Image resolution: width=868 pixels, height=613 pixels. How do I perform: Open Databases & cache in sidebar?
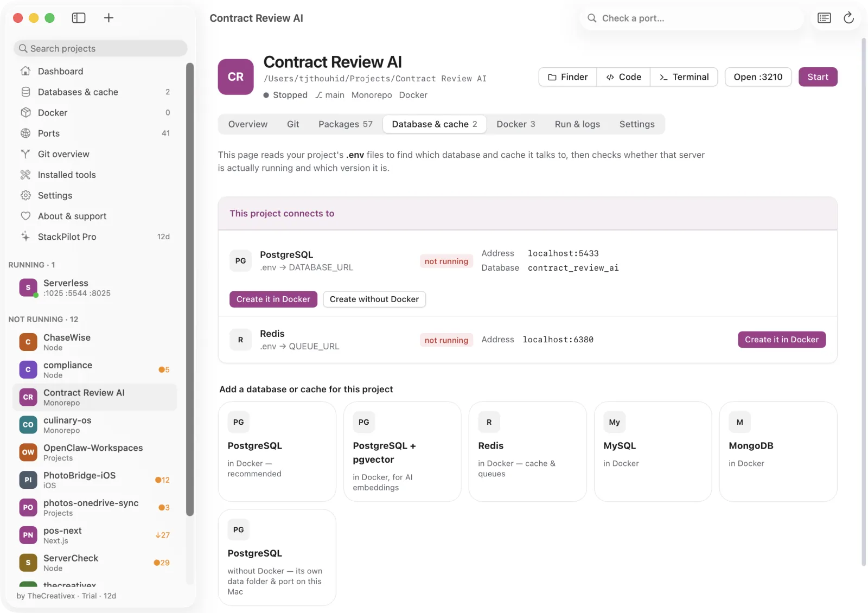[95, 92]
